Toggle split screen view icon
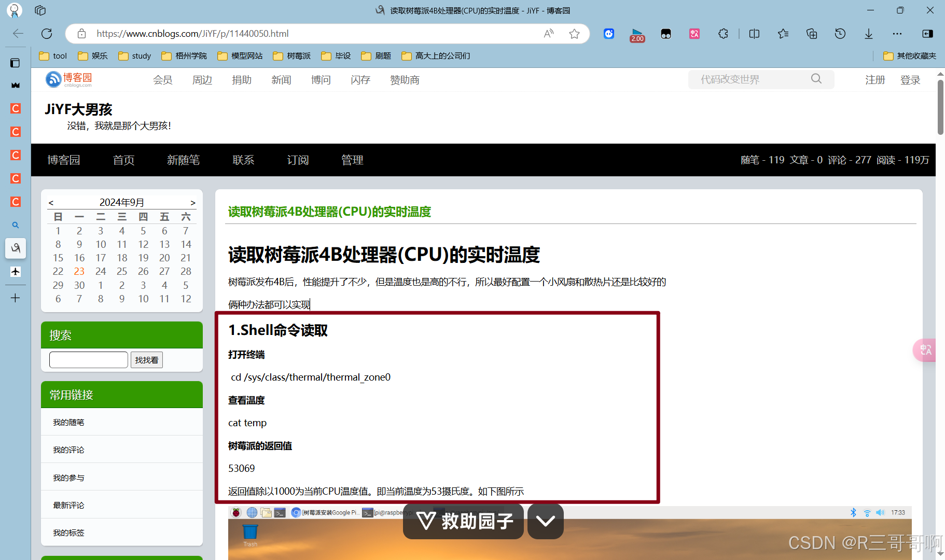Viewport: 945px width, 560px height. coord(755,34)
